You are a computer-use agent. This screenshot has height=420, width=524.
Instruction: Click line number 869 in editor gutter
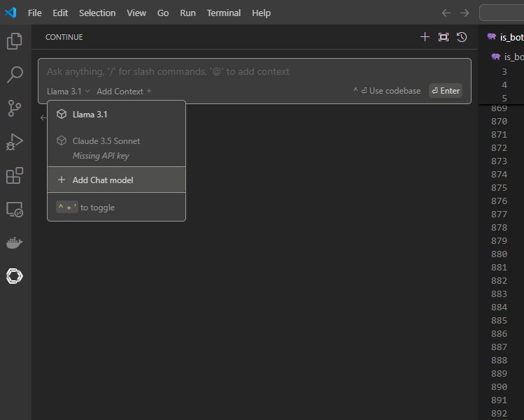pos(499,108)
